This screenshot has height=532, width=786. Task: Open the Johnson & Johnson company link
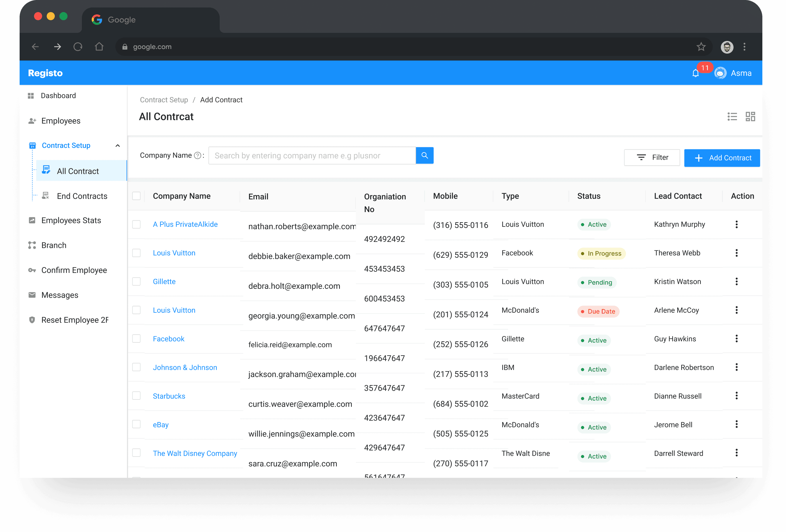[x=185, y=367]
